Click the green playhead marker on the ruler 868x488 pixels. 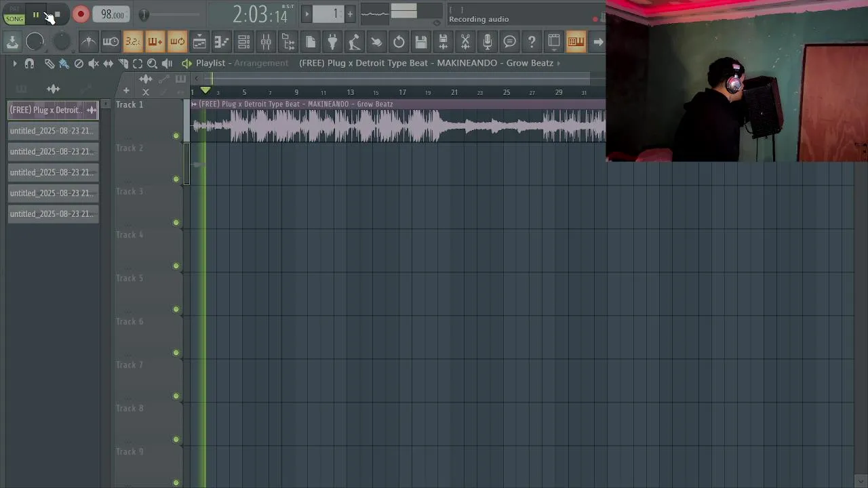(x=205, y=91)
